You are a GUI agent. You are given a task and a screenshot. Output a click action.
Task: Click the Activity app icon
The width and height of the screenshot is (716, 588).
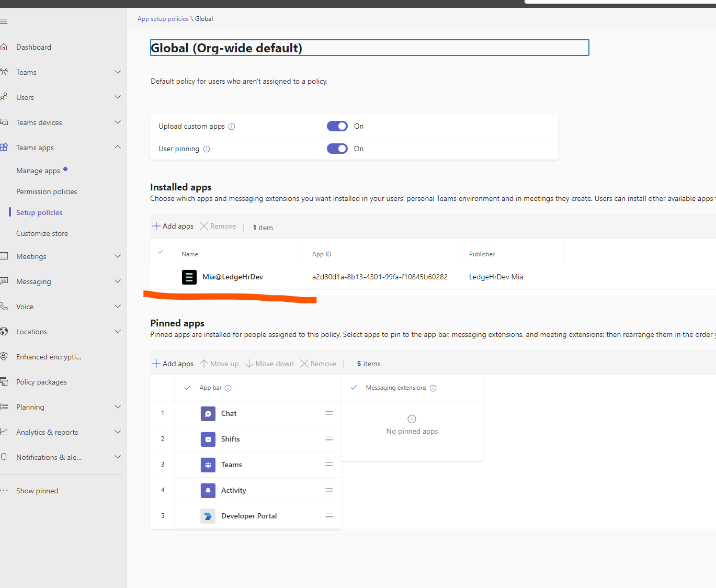(x=208, y=490)
